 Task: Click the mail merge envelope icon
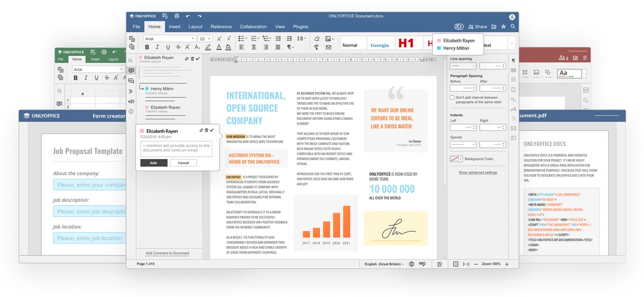tap(328, 47)
